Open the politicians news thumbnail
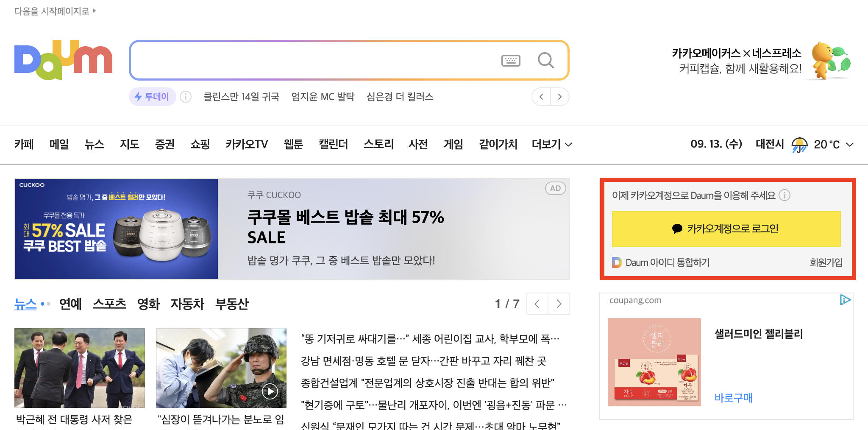 (x=80, y=368)
